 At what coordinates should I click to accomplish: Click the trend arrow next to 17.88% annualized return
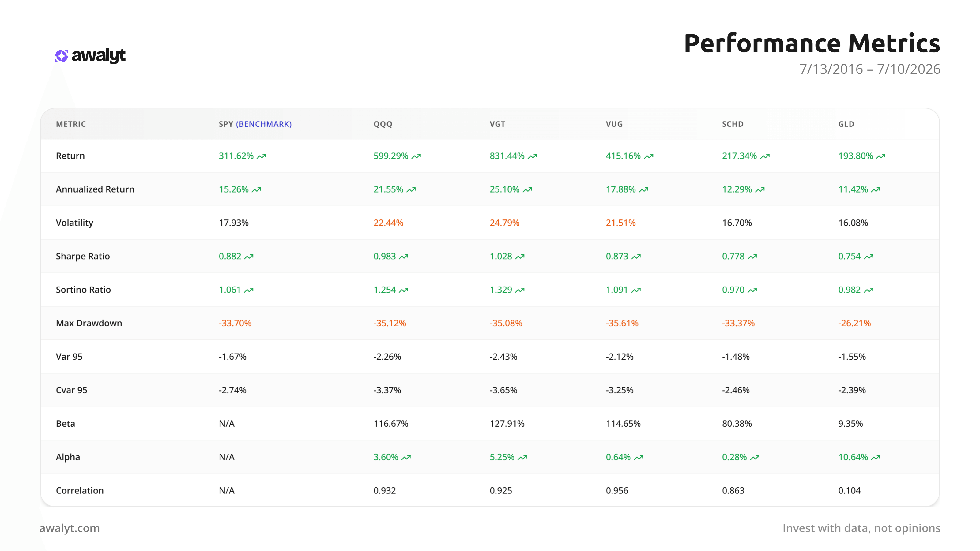coord(644,190)
